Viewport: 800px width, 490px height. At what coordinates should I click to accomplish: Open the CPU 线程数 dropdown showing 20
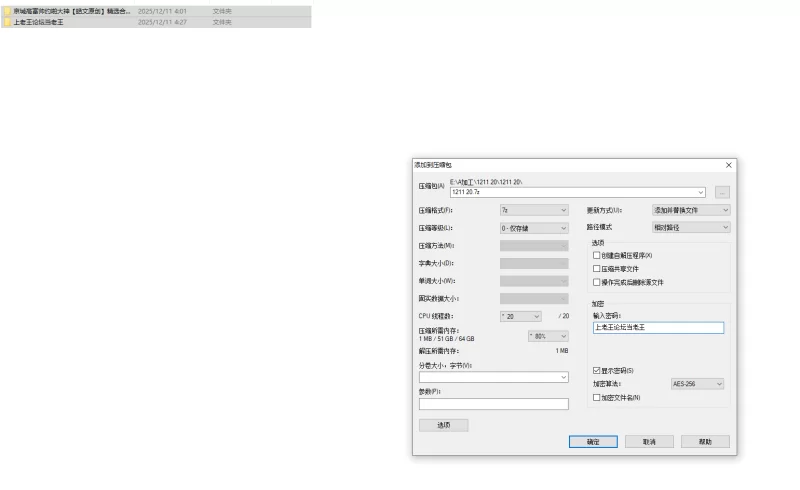(x=520, y=316)
